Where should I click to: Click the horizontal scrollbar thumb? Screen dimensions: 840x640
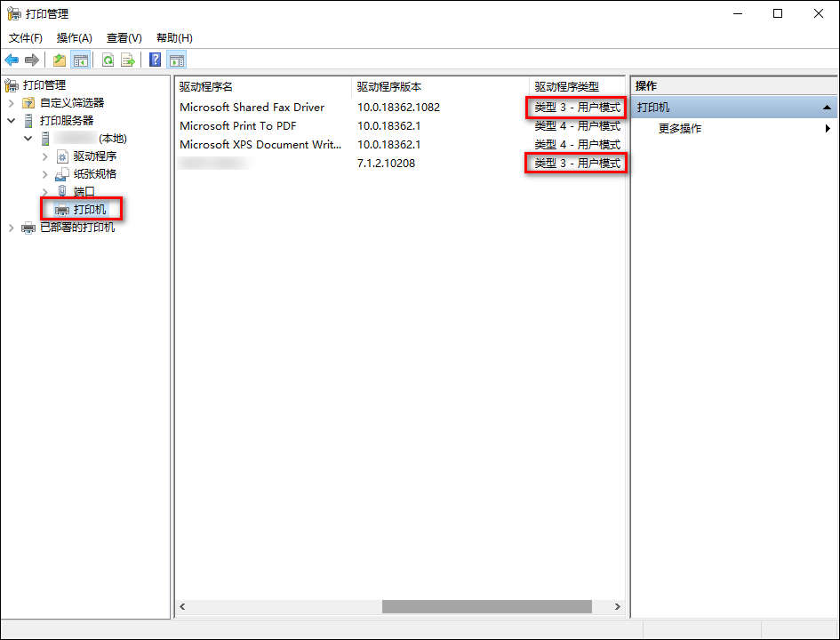tap(486, 607)
